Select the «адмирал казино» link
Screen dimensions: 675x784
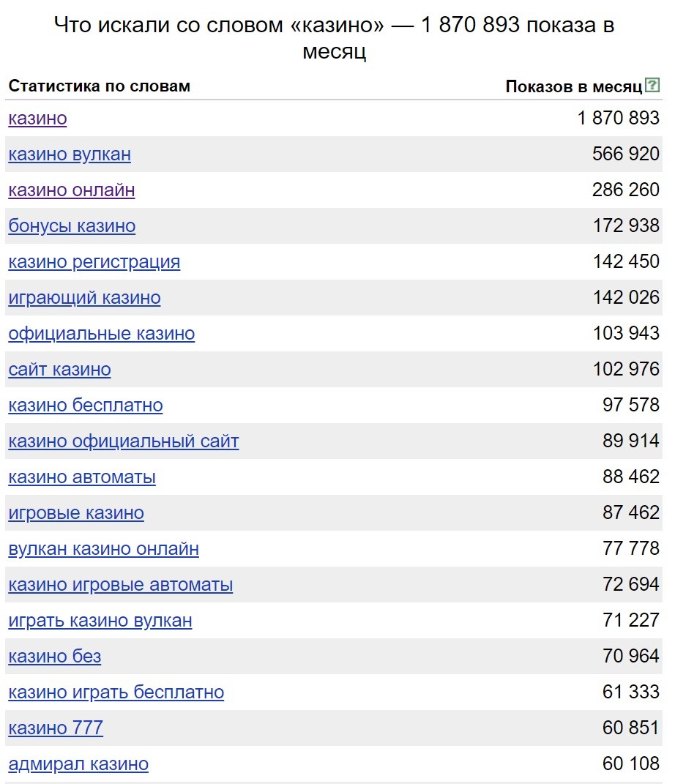(x=78, y=764)
